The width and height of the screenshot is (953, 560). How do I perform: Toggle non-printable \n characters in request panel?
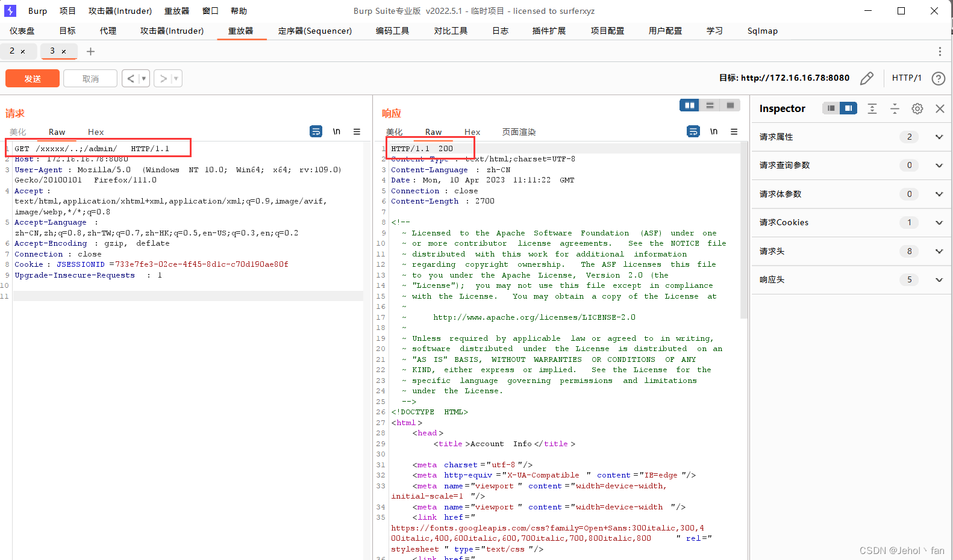coord(337,131)
